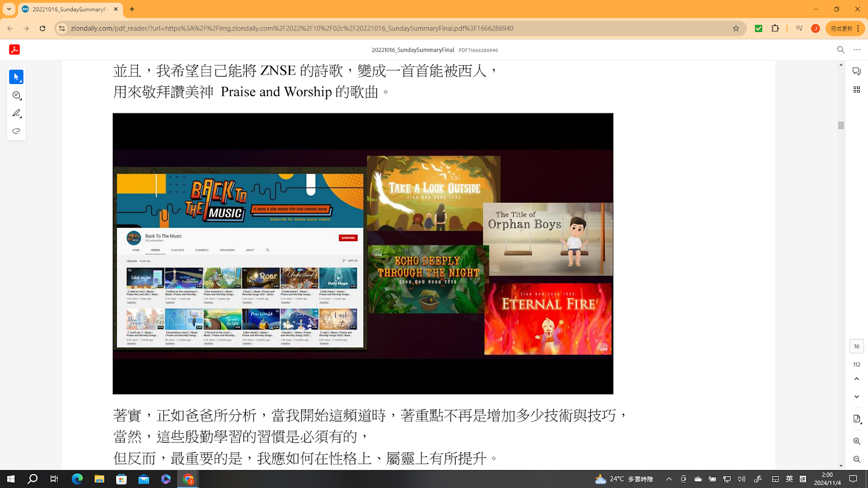Image resolution: width=868 pixels, height=488 pixels.
Task: Open the comments panel icon
Action: click(857, 72)
